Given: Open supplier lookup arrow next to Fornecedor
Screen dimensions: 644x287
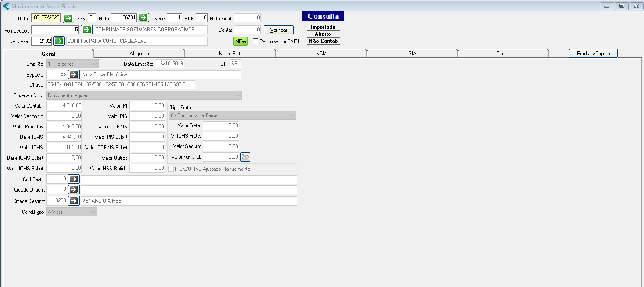Looking at the screenshot, I should click(x=87, y=30).
